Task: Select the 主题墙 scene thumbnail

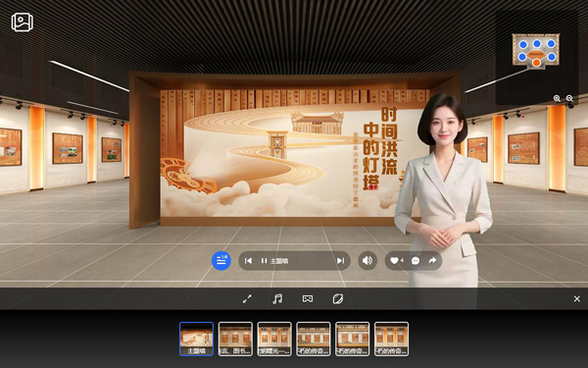Action: 197,339
